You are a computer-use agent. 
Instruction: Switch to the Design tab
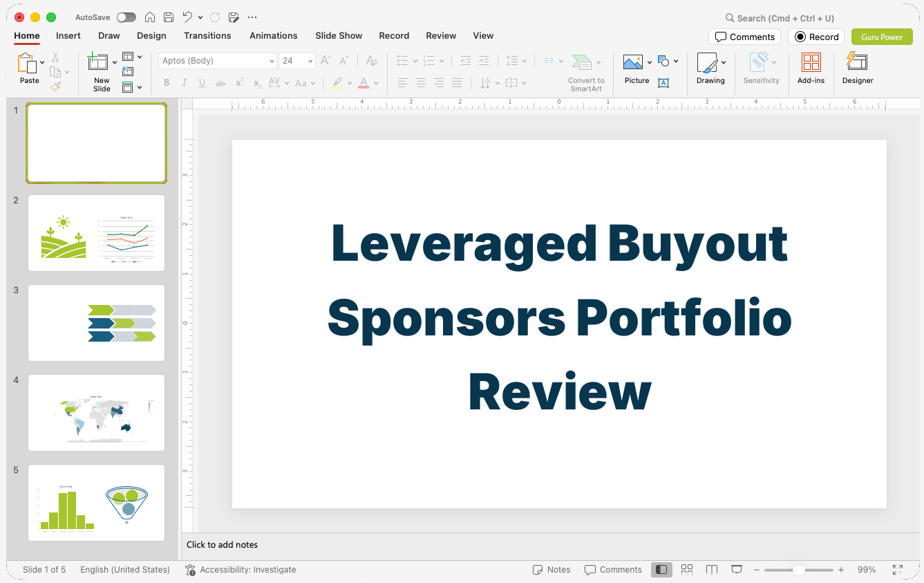pyautogui.click(x=151, y=35)
